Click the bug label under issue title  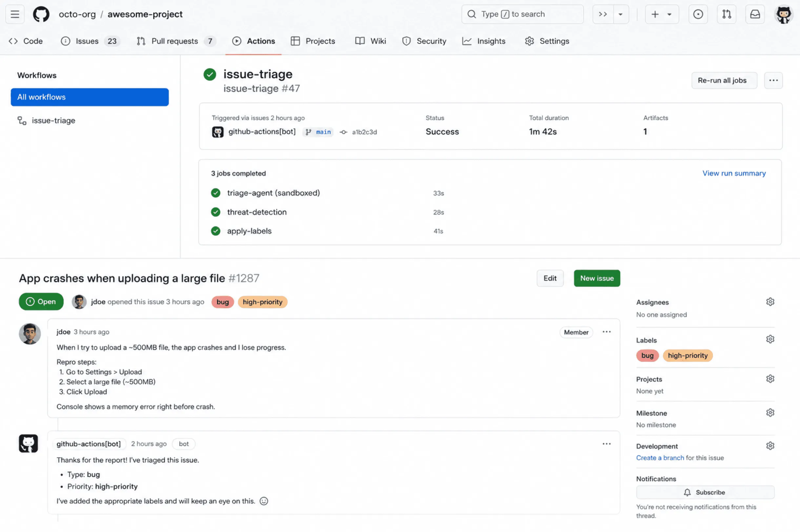click(x=223, y=302)
